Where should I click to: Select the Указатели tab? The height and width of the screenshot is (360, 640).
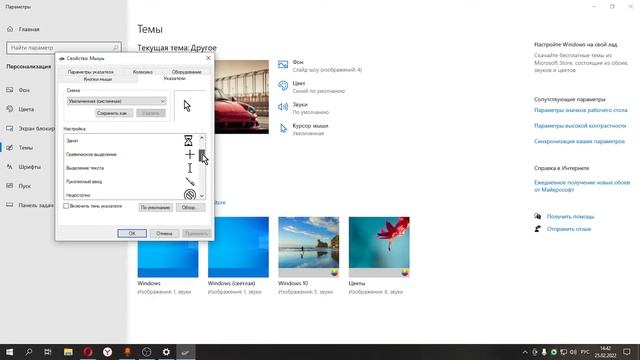tap(174, 78)
